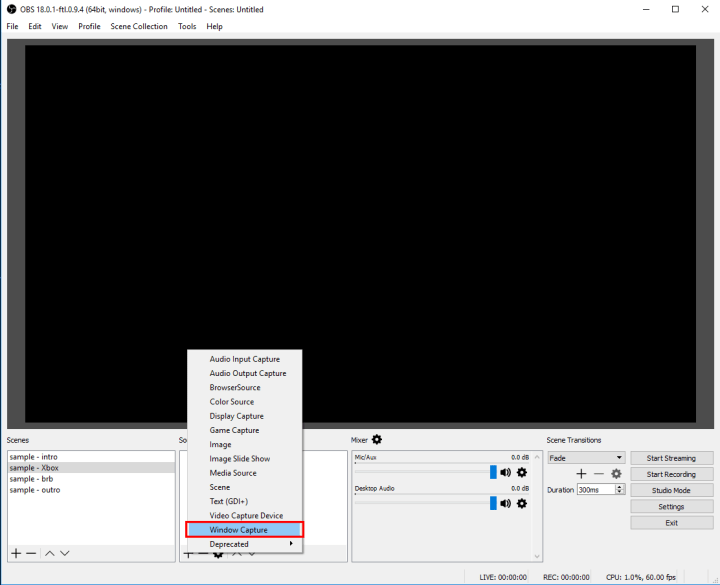Mute the Desktop Audio speaker icon
The width and height of the screenshot is (720, 585).
[506, 503]
